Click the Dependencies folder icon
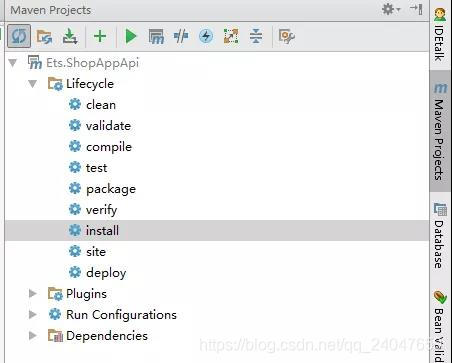452x363 pixels. click(55, 336)
